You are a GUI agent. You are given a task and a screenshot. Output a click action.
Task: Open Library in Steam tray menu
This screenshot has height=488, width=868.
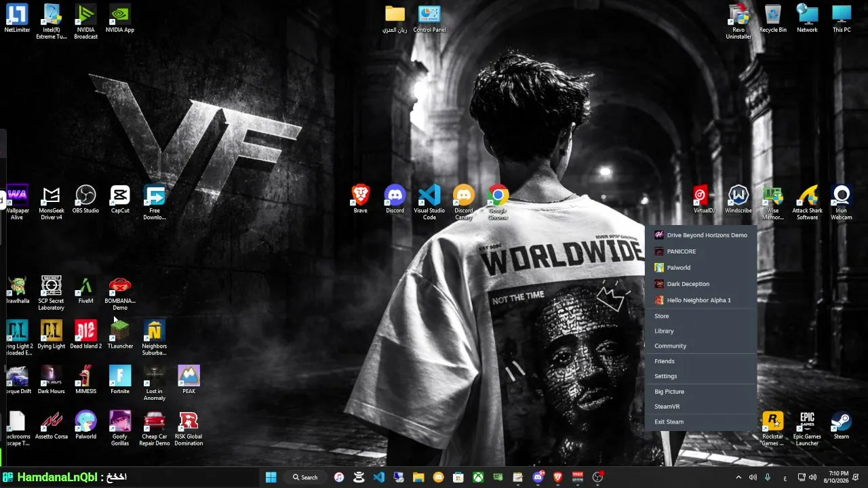(701, 331)
